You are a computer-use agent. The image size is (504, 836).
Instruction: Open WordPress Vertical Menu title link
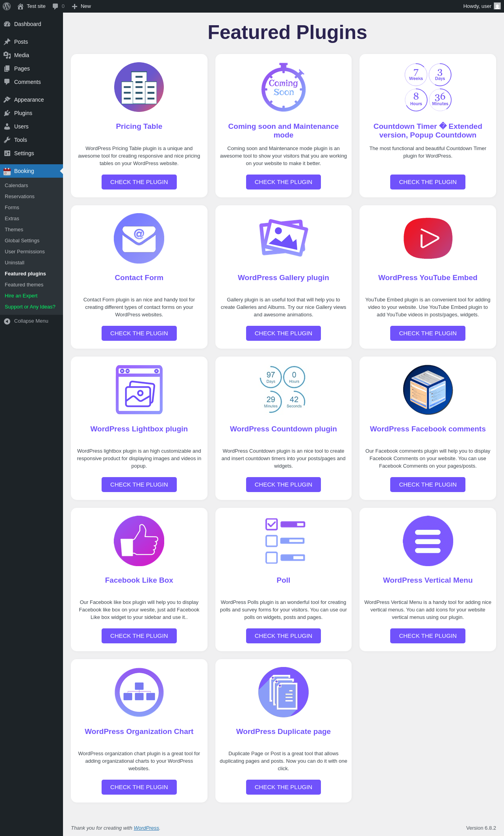click(428, 580)
